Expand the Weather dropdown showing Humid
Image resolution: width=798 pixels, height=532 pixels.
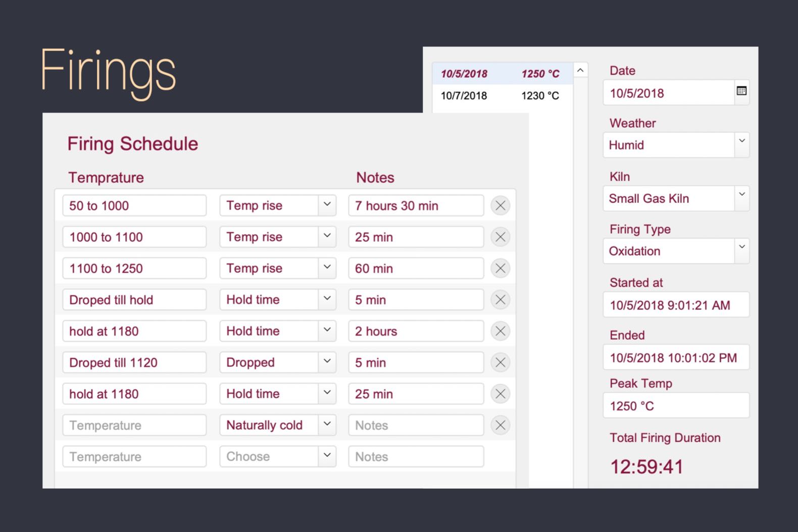[x=742, y=145]
